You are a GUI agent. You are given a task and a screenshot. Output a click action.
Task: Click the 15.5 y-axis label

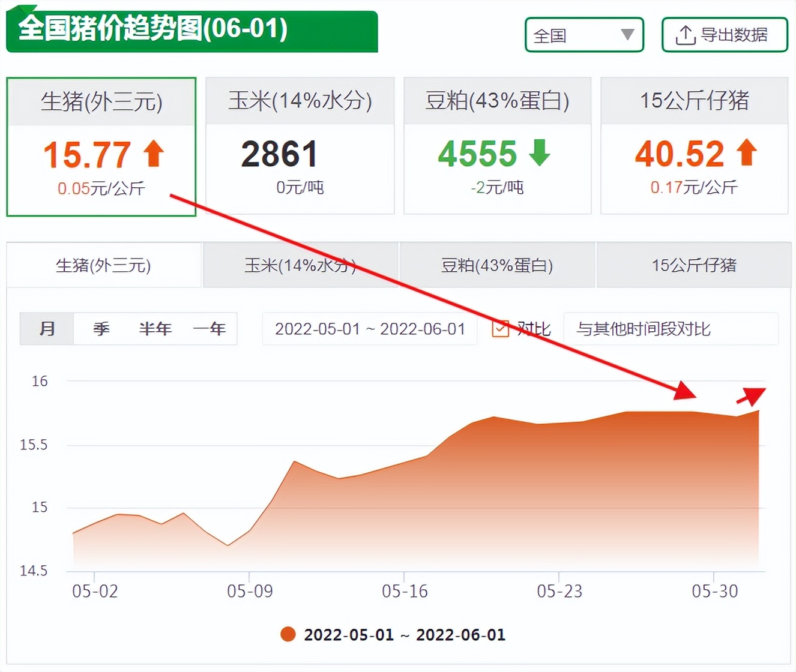[x=34, y=445]
